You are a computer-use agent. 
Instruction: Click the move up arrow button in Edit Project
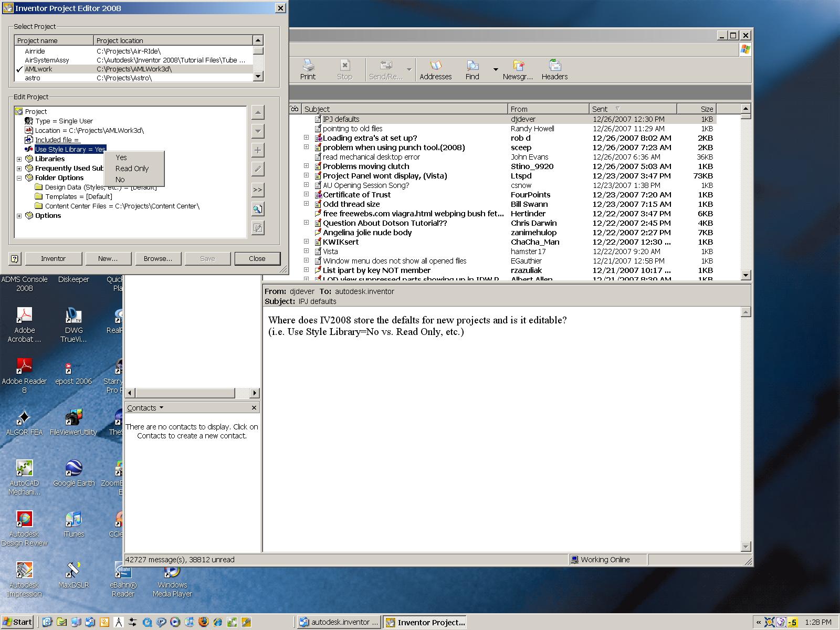(x=258, y=112)
